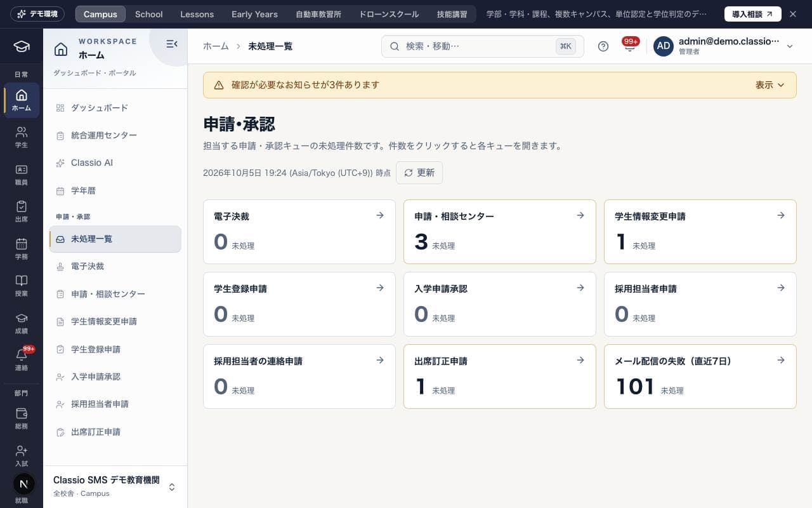
Task: Open the 成績 grades rail icon
Action: 22,323
